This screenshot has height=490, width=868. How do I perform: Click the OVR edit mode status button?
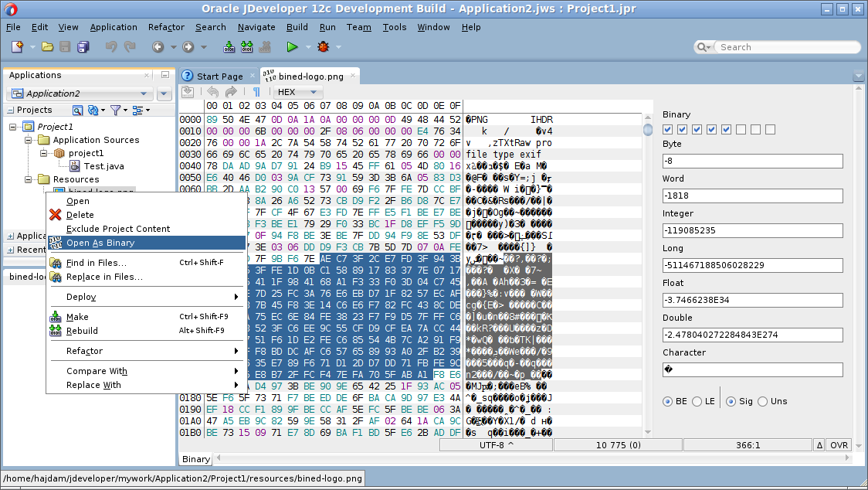click(x=839, y=445)
